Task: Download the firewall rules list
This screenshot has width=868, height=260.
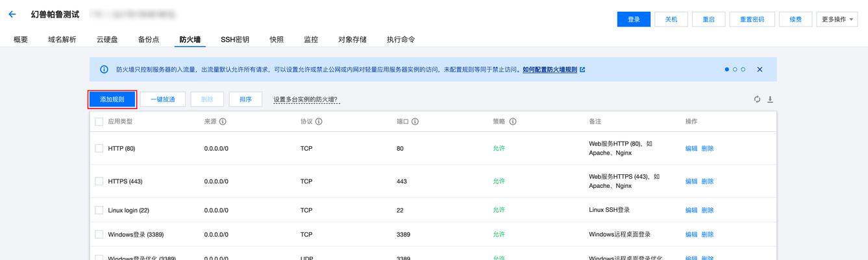Action: point(770,99)
